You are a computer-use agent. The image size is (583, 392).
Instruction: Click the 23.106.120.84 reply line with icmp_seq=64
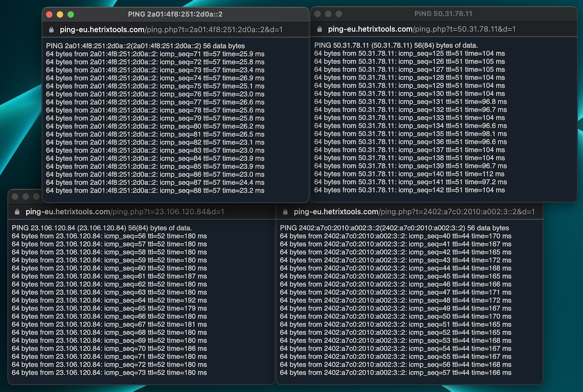tap(109, 300)
